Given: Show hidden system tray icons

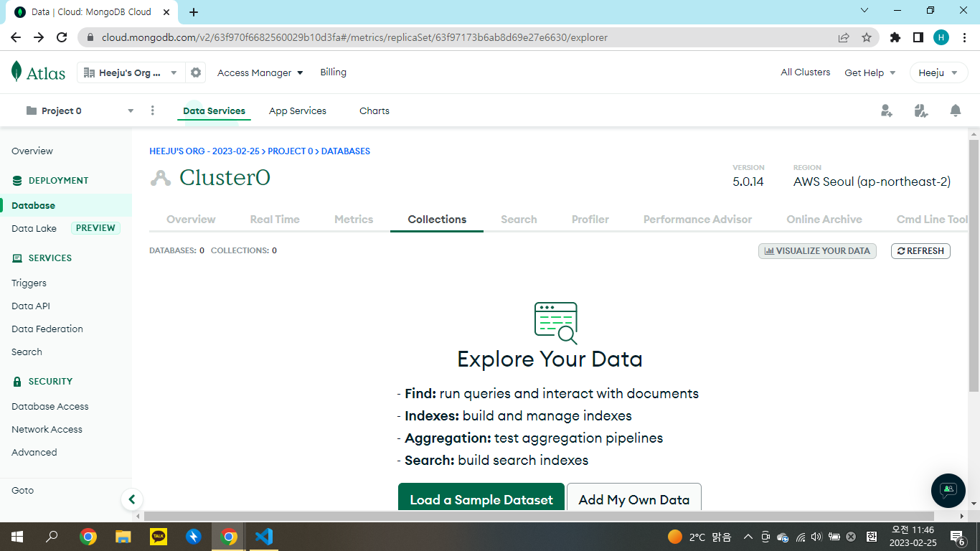Looking at the screenshot, I should [748, 537].
